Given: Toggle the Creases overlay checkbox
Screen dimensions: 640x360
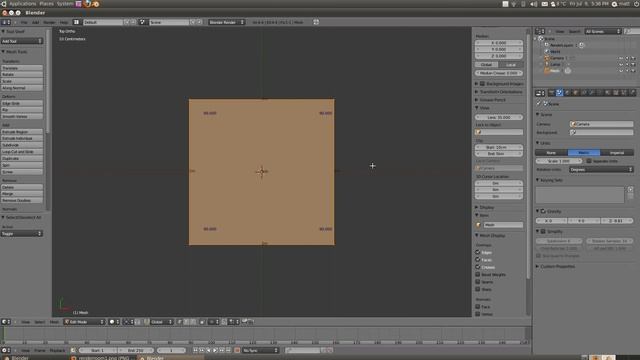Looking at the screenshot, I should pyautogui.click(x=478, y=267).
